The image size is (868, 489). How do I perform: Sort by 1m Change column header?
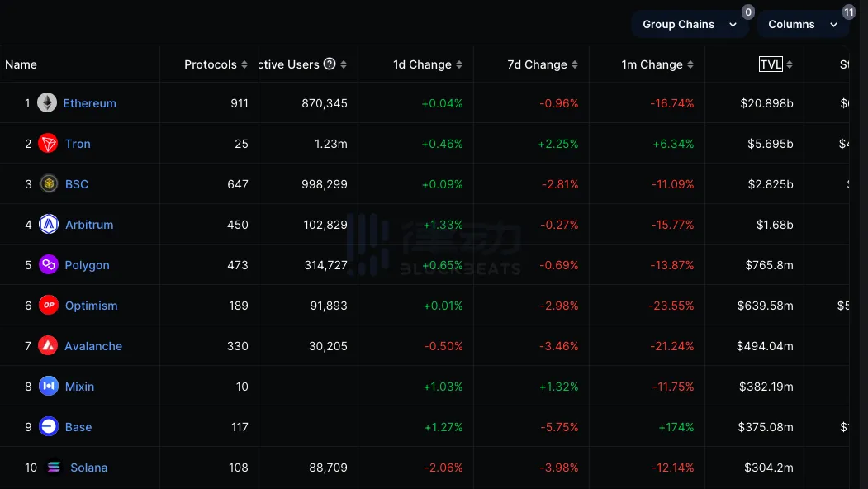pyautogui.click(x=657, y=64)
